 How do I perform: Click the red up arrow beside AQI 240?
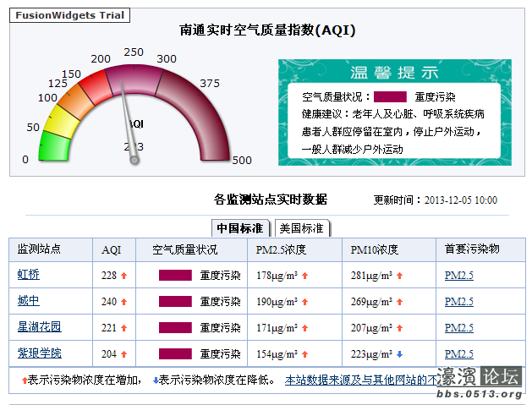click(123, 302)
